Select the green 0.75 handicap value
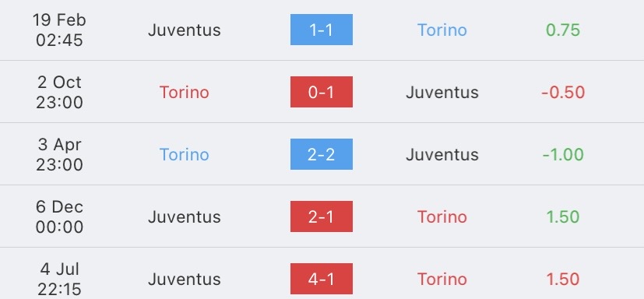 [563, 30]
